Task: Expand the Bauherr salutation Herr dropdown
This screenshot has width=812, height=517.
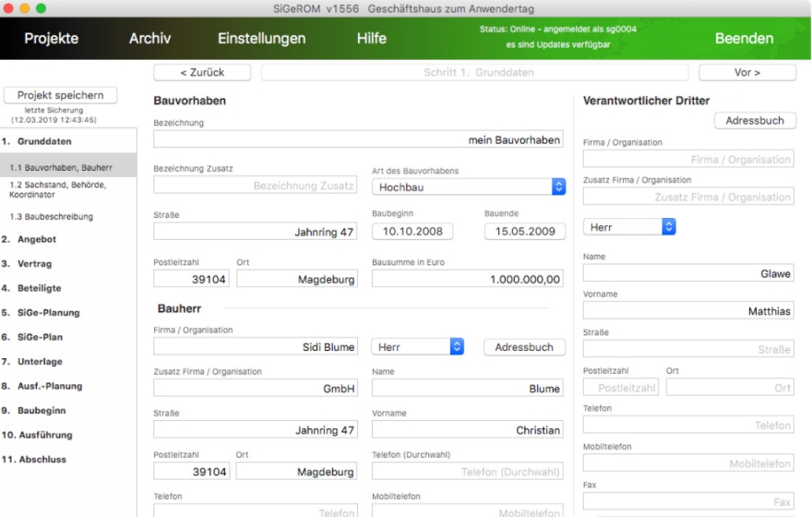Action: coord(417,347)
